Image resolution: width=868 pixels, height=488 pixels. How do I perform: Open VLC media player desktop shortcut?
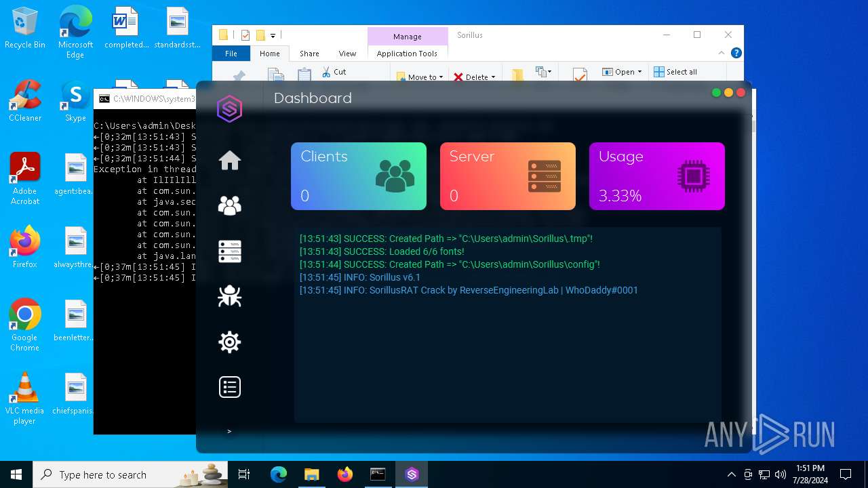pos(25,399)
